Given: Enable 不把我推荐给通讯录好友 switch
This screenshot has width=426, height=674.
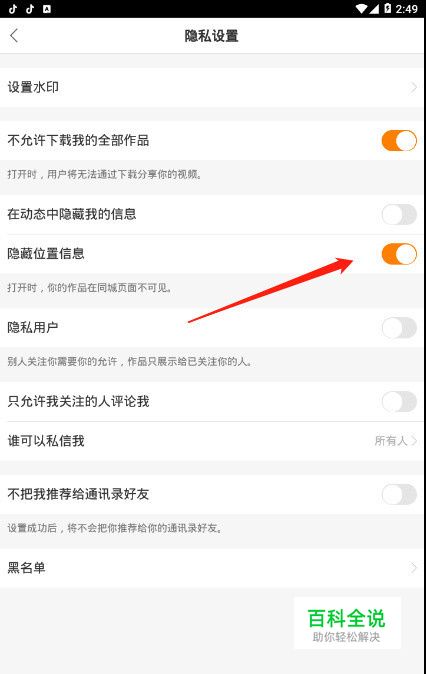Looking at the screenshot, I should click(x=399, y=494).
